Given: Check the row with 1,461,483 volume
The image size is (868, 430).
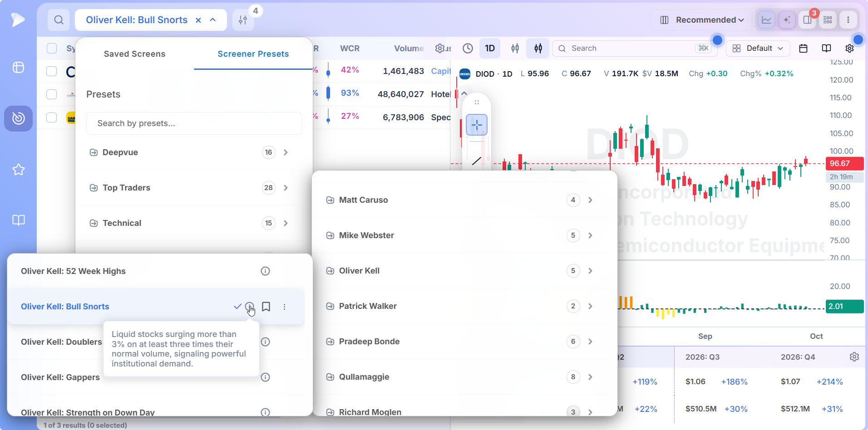Looking at the screenshot, I should tap(52, 71).
